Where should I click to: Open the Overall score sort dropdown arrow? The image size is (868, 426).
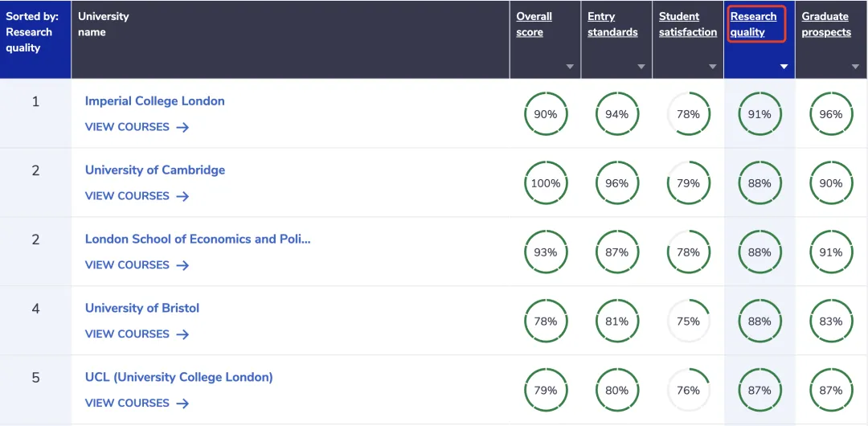570,67
